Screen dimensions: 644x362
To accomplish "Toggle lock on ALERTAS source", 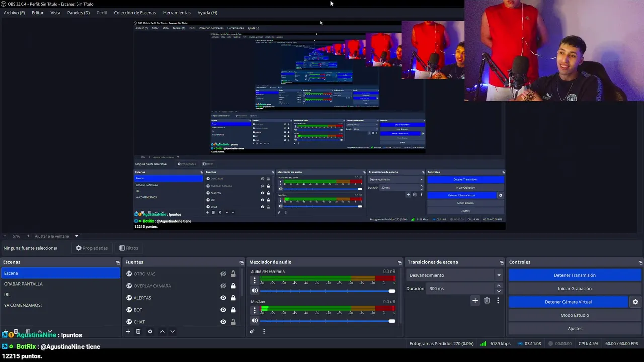I will [x=233, y=298].
